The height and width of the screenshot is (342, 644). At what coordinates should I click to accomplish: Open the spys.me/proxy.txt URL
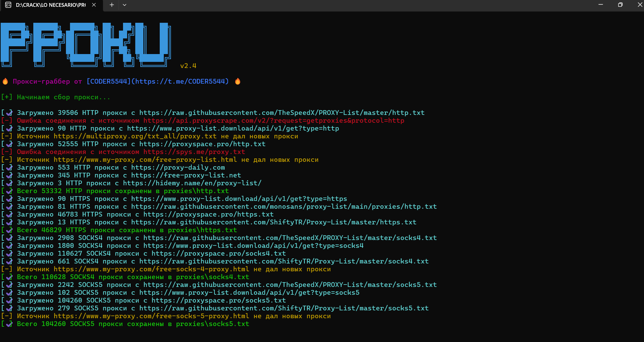pyautogui.click(x=194, y=152)
